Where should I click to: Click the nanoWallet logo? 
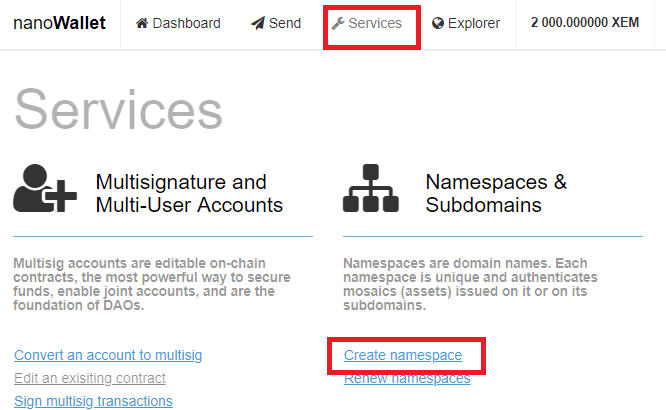[x=59, y=23]
